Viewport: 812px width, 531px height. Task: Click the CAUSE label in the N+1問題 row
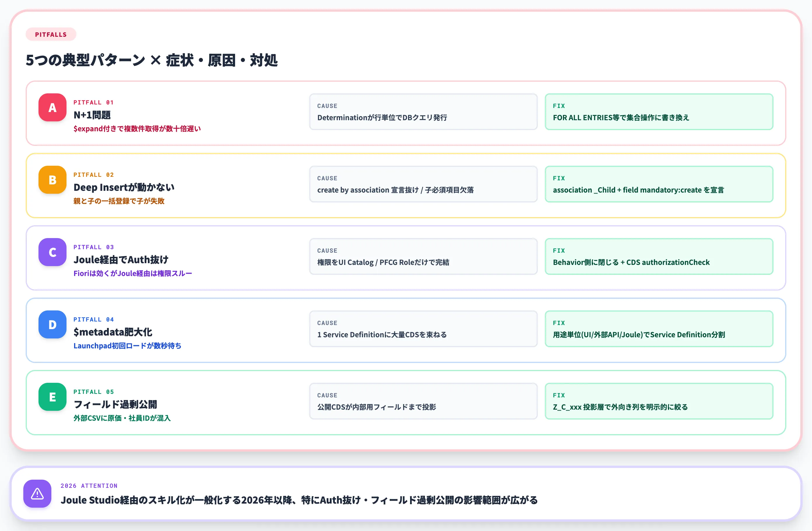click(x=327, y=106)
